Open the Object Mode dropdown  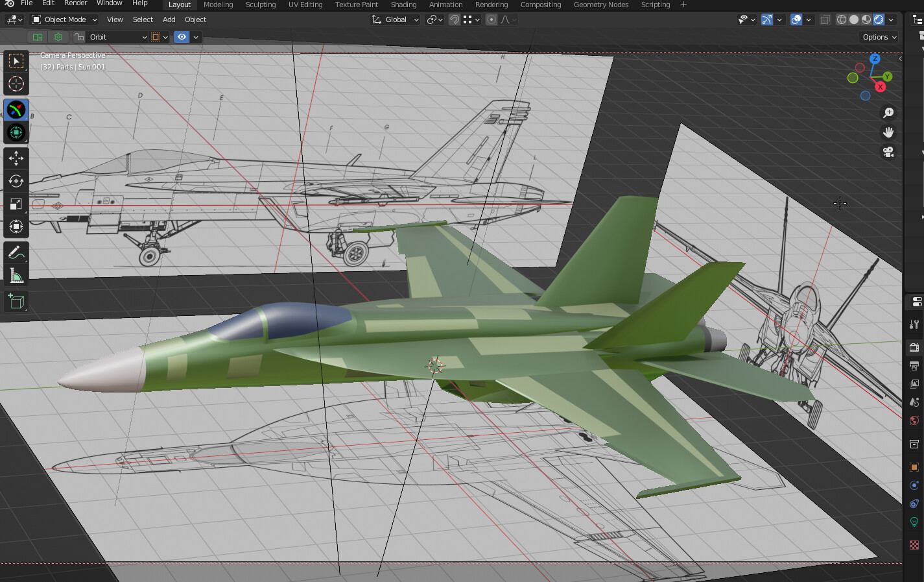coord(65,19)
